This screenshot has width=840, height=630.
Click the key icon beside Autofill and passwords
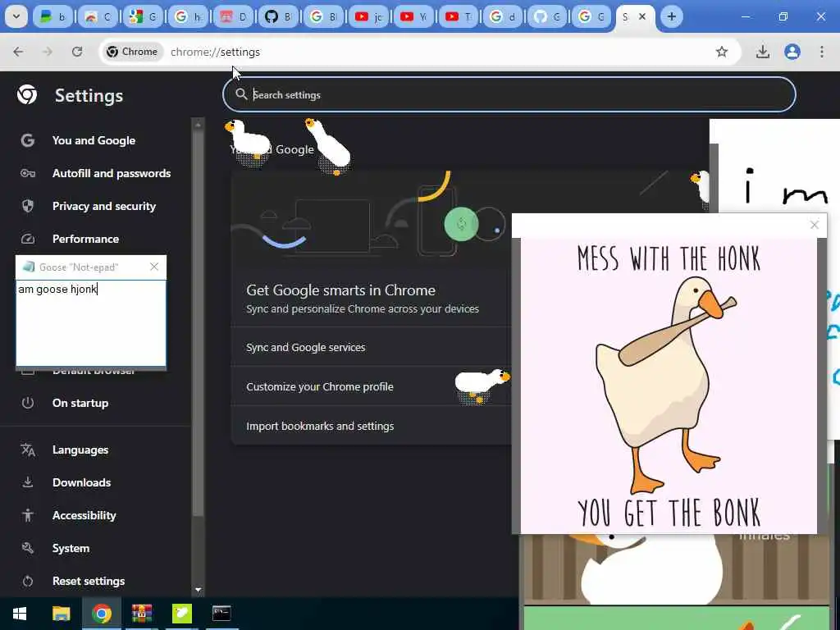(27, 173)
